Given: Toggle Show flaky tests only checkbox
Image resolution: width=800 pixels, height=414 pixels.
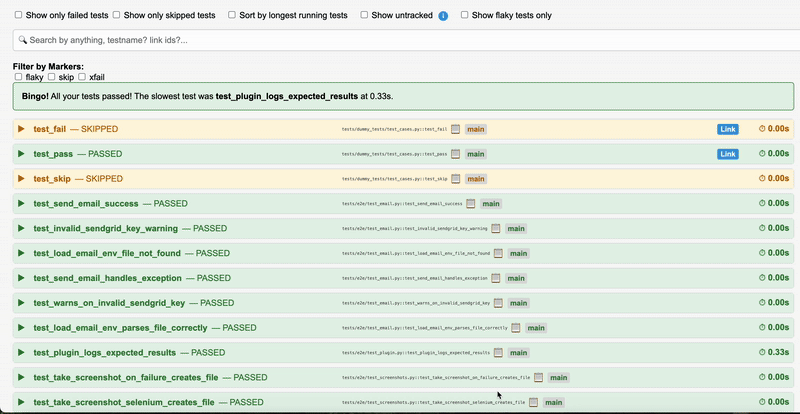Looking at the screenshot, I should pos(463,16).
